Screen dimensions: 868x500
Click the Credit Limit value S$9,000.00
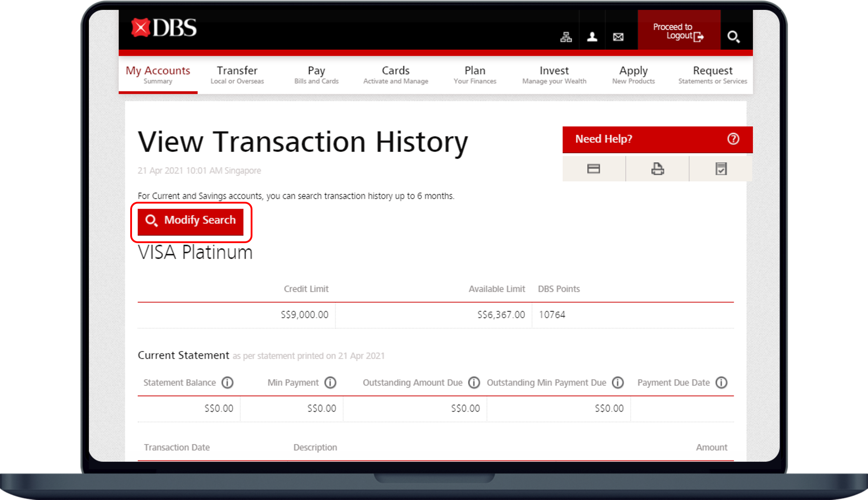coord(304,315)
